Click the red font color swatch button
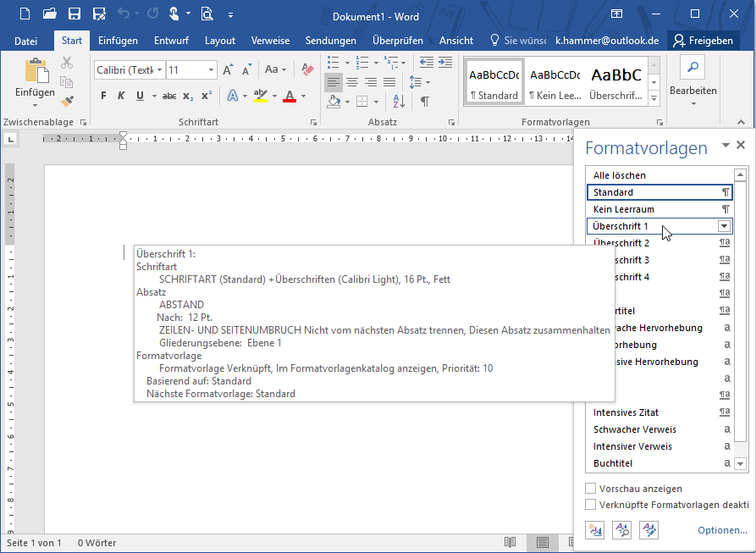The height and width of the screenshot is (553, 756). [x=290, y=96]
